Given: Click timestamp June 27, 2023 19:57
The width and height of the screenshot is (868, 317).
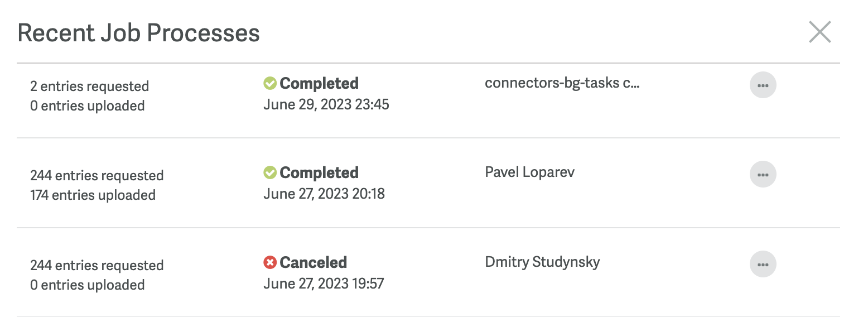Looking at the screenshot, I should 324,284.
